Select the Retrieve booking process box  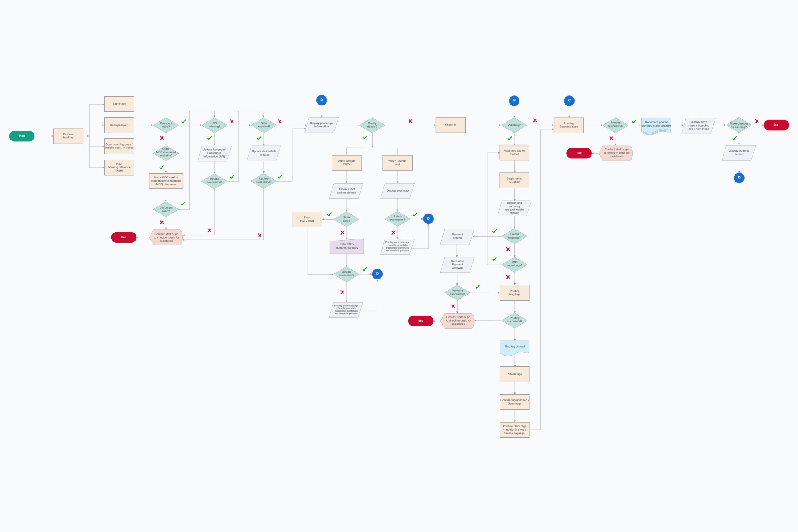click(x=68, y=136)
